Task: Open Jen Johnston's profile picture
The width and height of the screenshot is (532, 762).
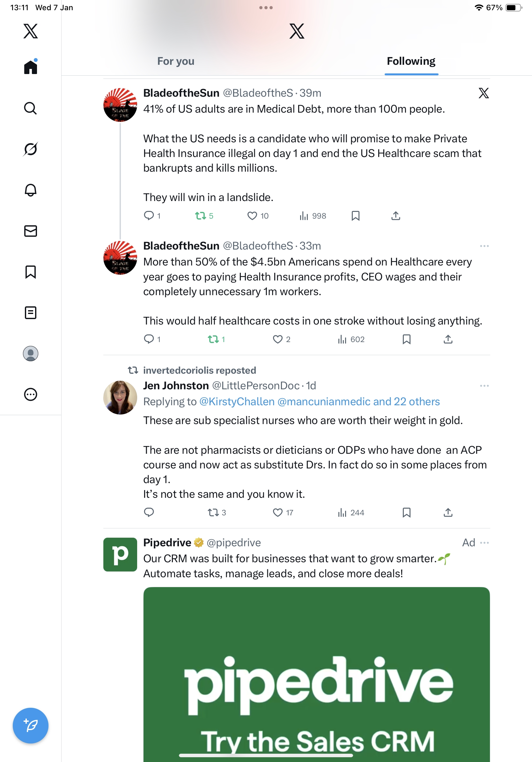Action: click(120, 397)
